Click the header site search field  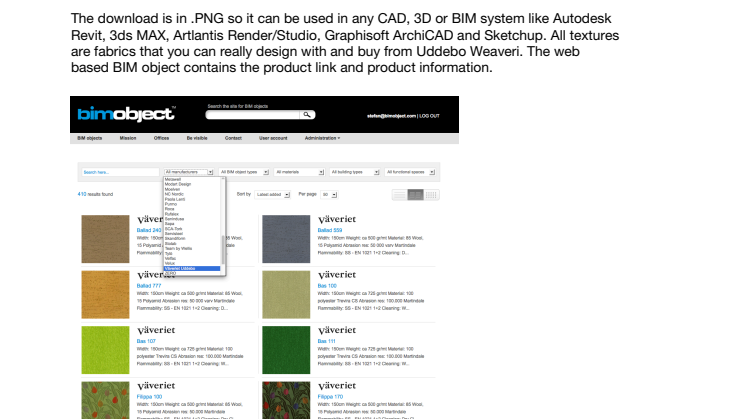[253, 115]
